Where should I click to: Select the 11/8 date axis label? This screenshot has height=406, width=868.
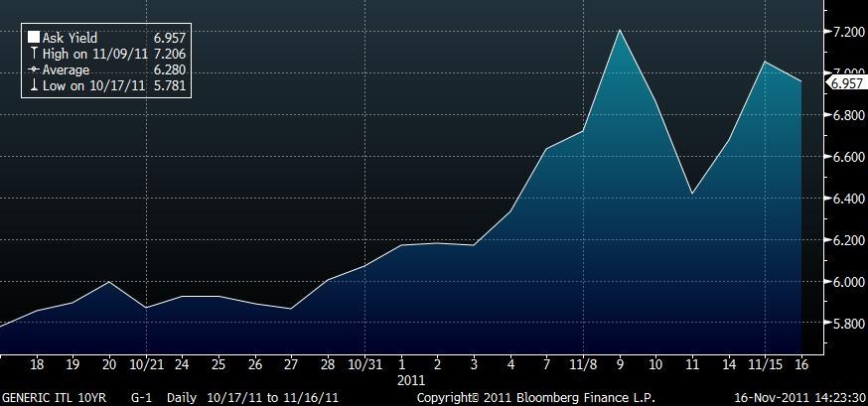pos(584,364)
